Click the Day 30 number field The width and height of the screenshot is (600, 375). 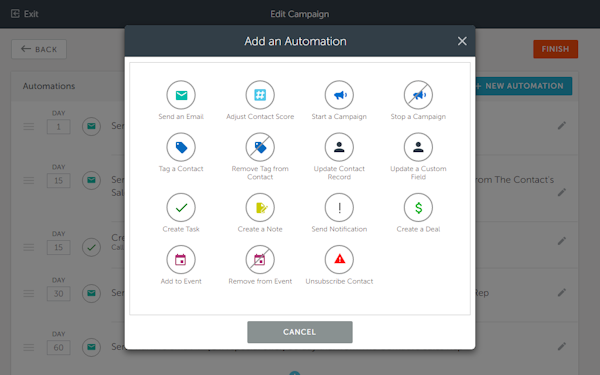pyautogui.click(x=59, y=293)
